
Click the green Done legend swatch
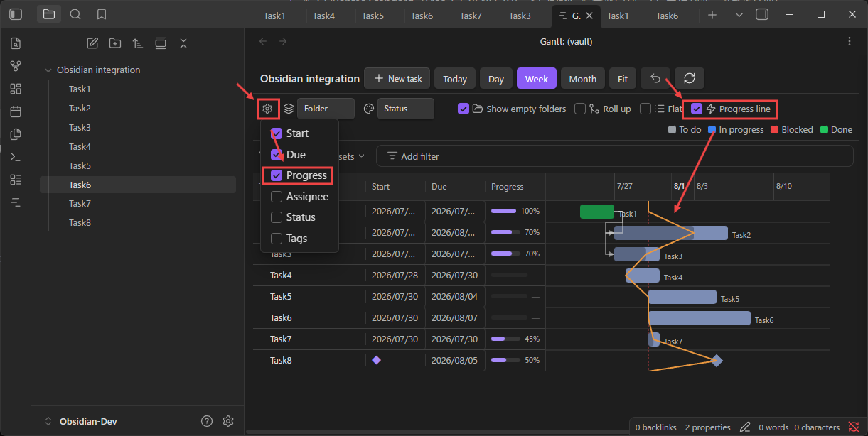coord(825,130)
